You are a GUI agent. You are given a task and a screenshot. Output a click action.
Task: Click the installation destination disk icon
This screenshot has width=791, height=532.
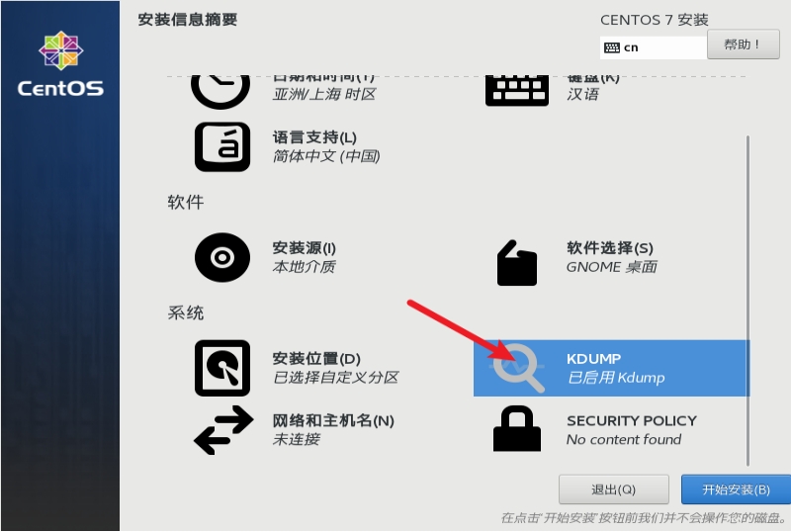pyautogui.click(x=222, y=368)
